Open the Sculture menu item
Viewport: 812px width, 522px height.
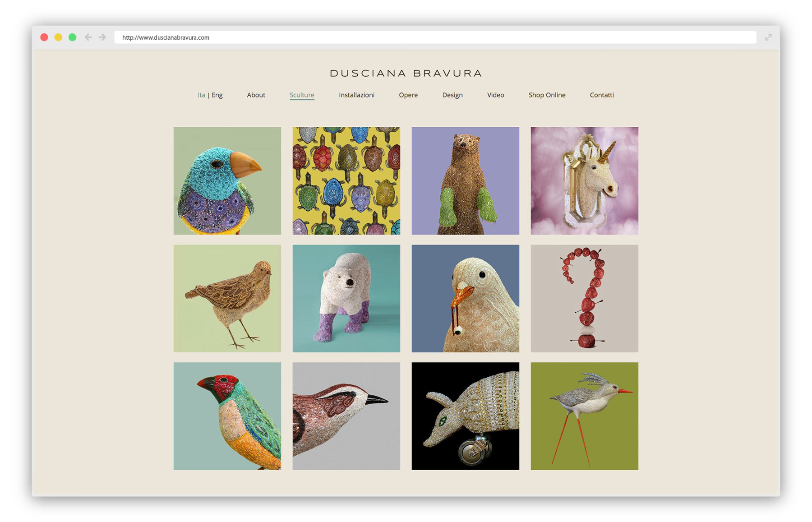point(302,95)
